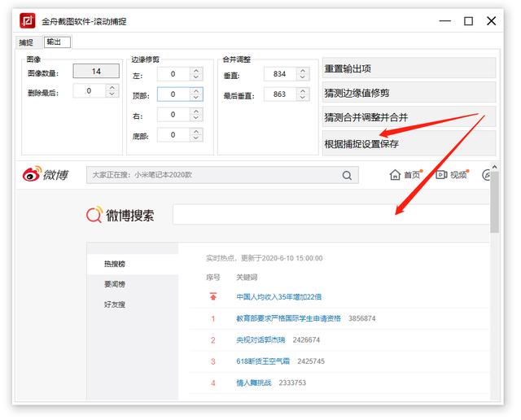Click the 重置输出项 button
Image resolution: width=521 pixels, height=420 pixels.
(x=409, y=69)
